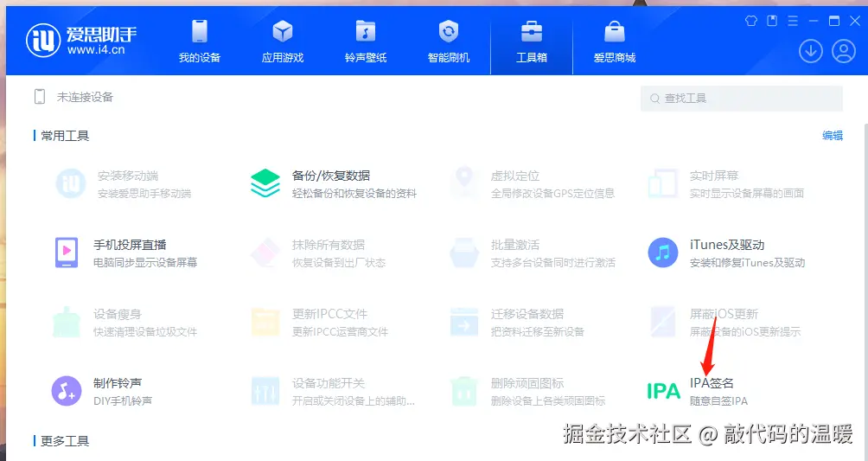This screenshot has height=461, width=868.
Task: Click the 未连接设备 phone icon
Action: (x=39, y=97)
